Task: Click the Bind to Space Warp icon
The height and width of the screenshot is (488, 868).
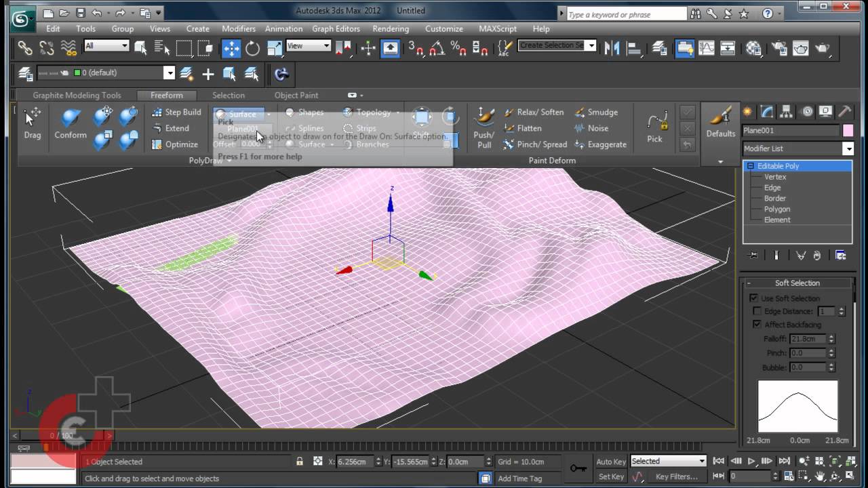Action: [68, 47]
